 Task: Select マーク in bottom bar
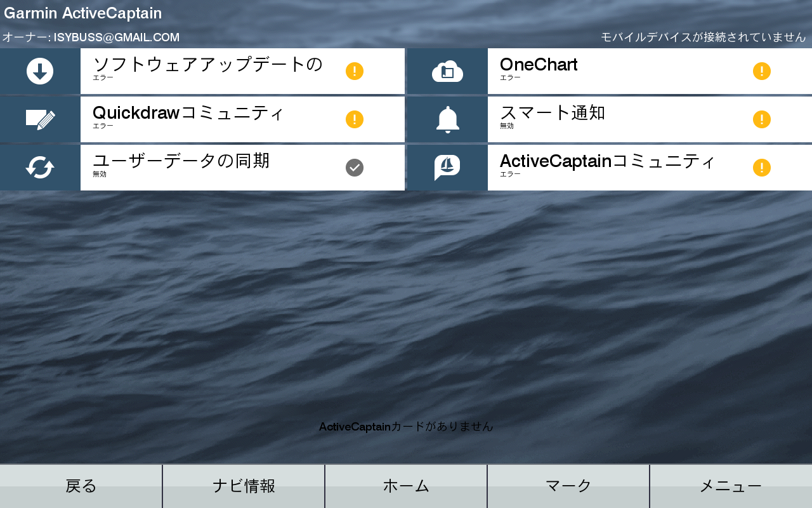coord(568,486)
